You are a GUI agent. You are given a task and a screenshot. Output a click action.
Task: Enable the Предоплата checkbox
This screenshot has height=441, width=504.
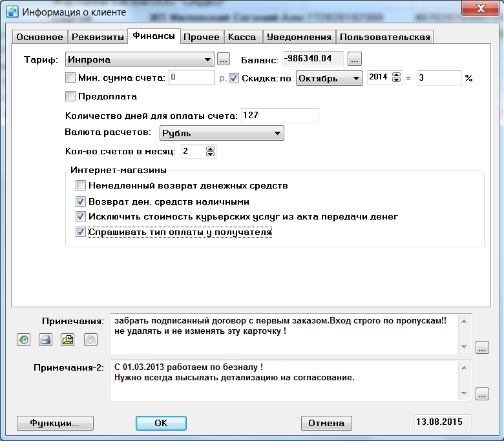point(70,96)
